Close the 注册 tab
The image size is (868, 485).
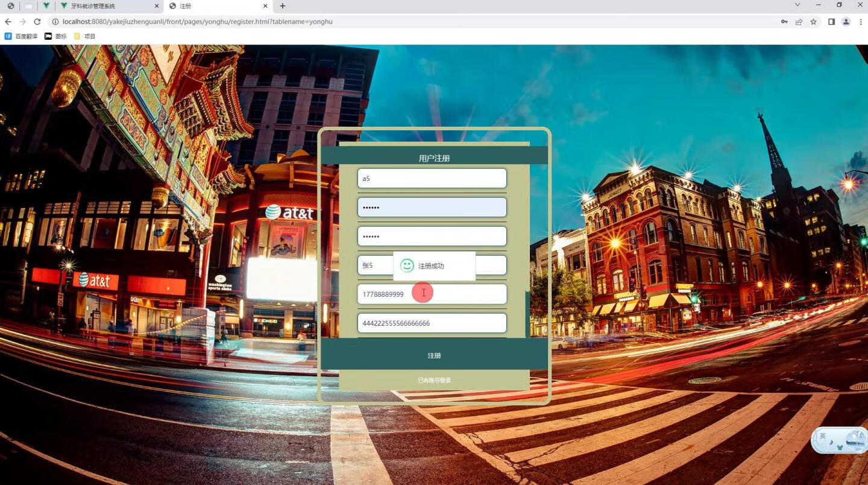(x=266, y=6)
